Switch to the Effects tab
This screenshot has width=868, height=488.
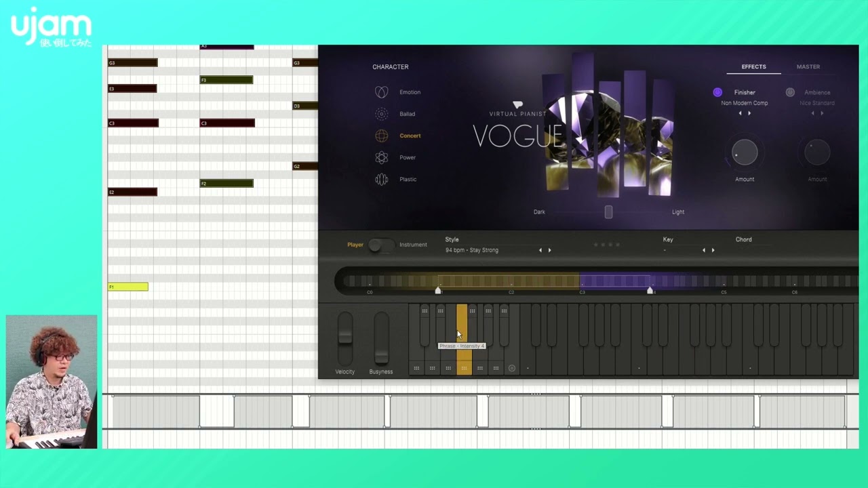pos(753,66)
